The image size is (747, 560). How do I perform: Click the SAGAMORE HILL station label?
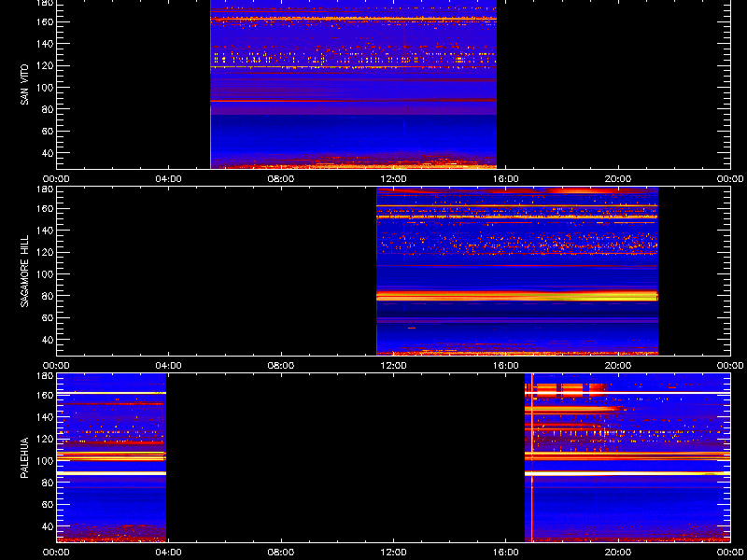24,271
